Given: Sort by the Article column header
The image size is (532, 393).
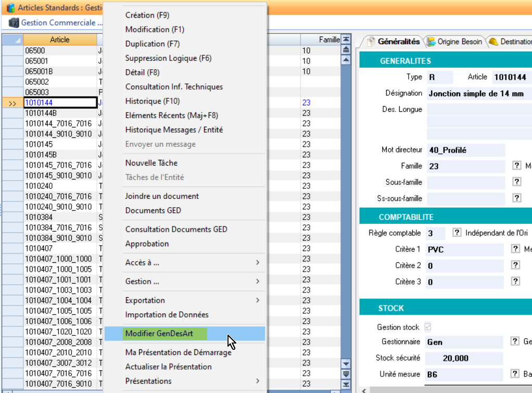Looking at the screenshot, I should click(60, 40).
